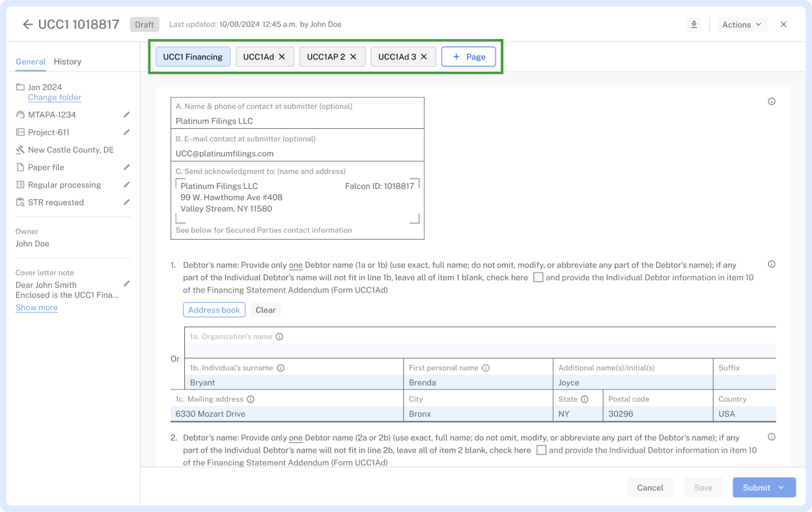Close the UCC1AP 2 tab with X

(x=353, y=57)
